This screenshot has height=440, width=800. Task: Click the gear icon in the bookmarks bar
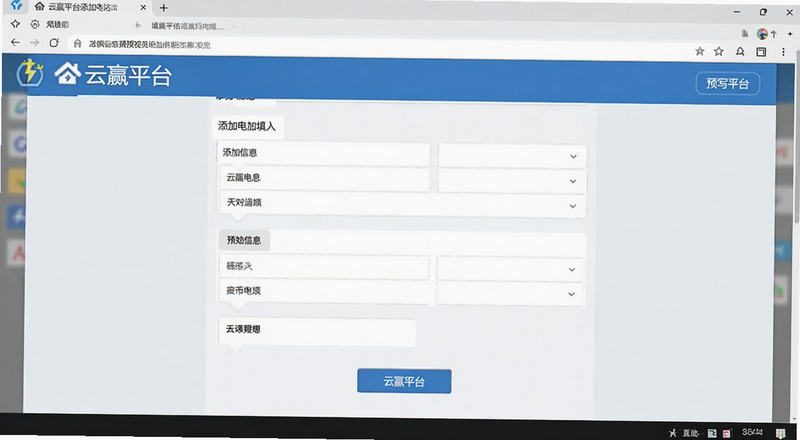click(35, 24)
